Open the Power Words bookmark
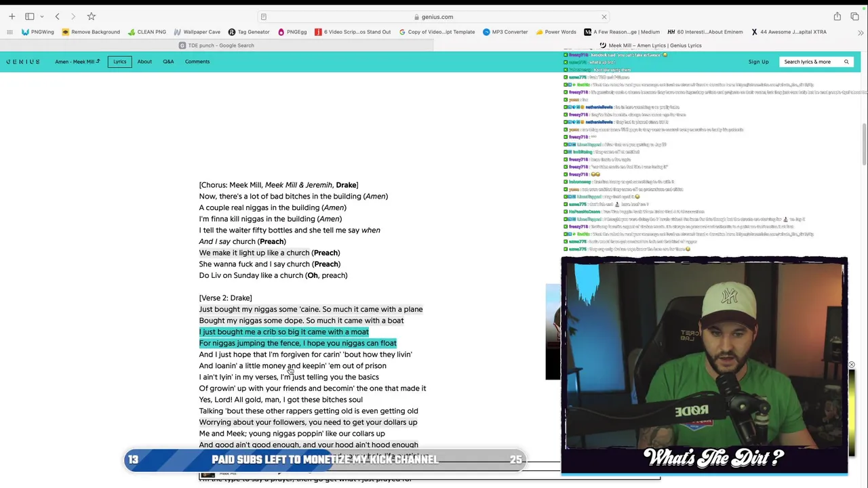The width and height of the screenshot is (868, 488). [555, 32]
